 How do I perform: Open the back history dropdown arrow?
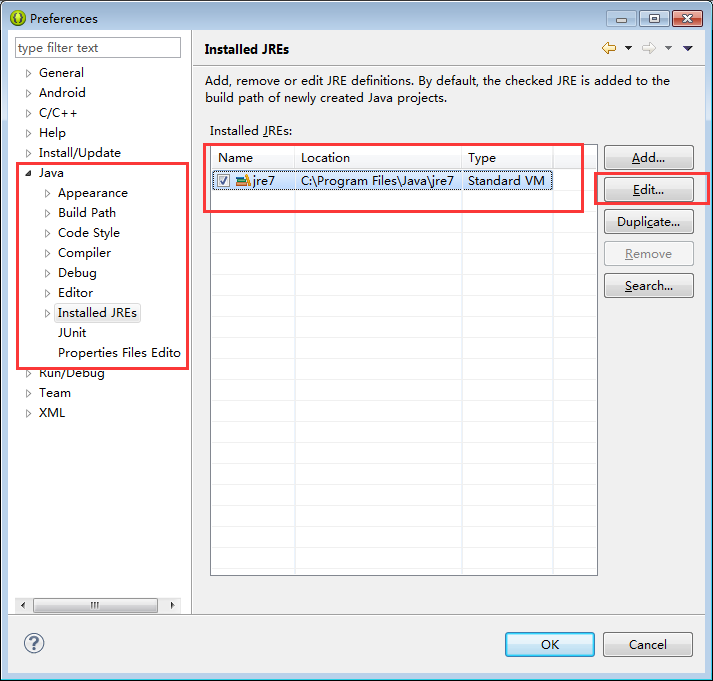(628, 48)
